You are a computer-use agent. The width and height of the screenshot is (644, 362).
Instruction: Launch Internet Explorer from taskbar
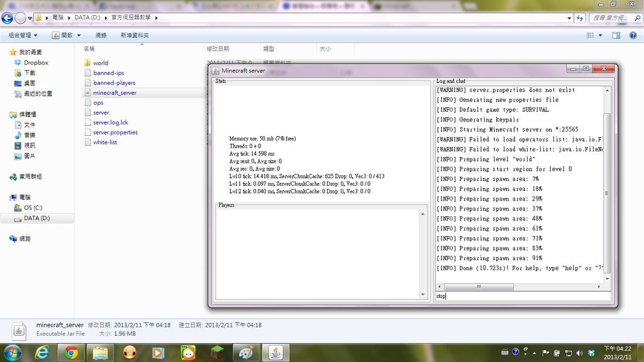(x=42, y=353)
